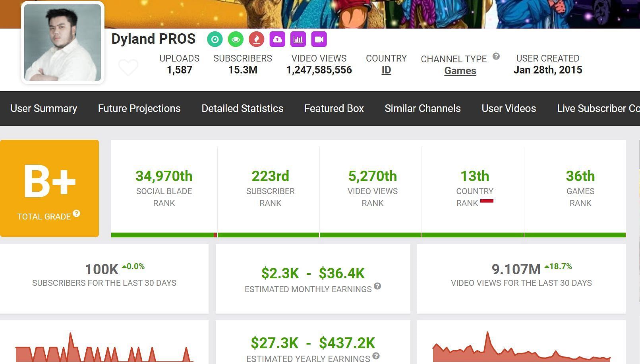This screenshot has height=364, width=640.
Task: Go to the Similar Channels tab
Action: 423,108
